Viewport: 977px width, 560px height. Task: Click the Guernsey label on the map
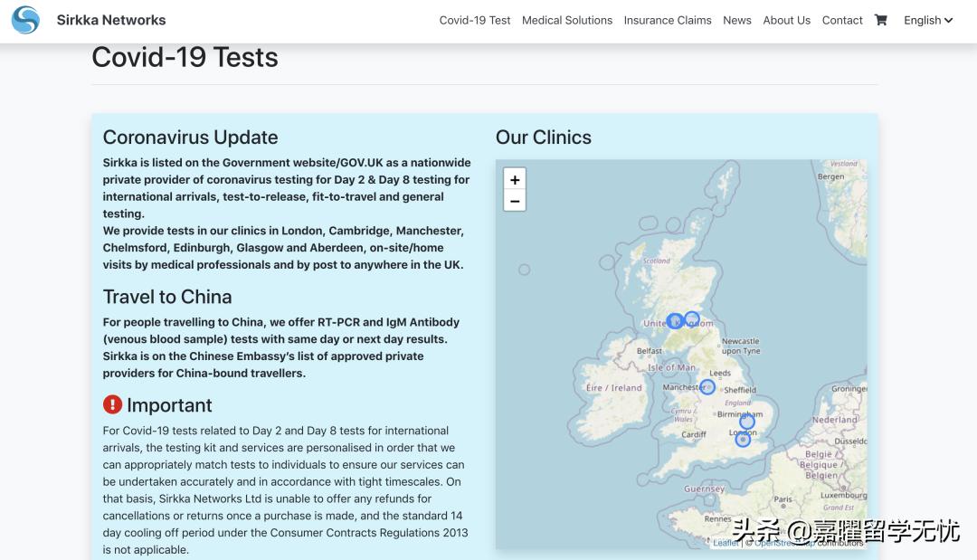click(x=704, y=489)
